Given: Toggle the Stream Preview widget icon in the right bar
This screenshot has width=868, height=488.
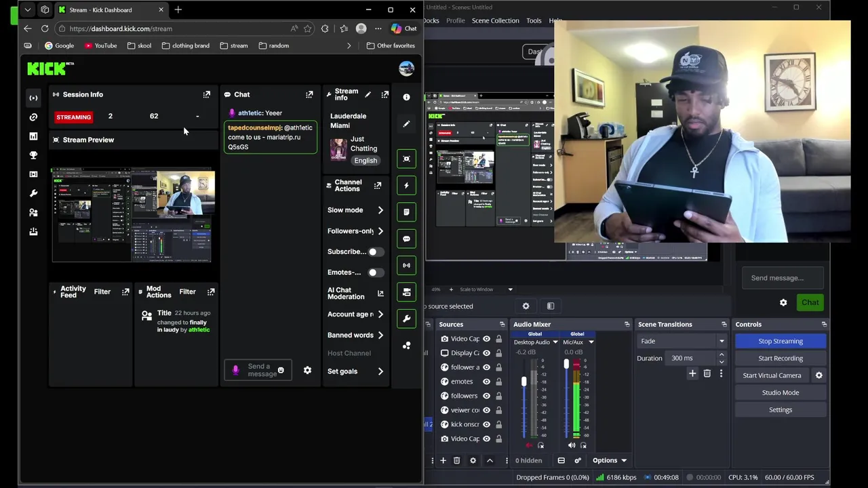Looking at the screenshot, I should coord(406,159).
